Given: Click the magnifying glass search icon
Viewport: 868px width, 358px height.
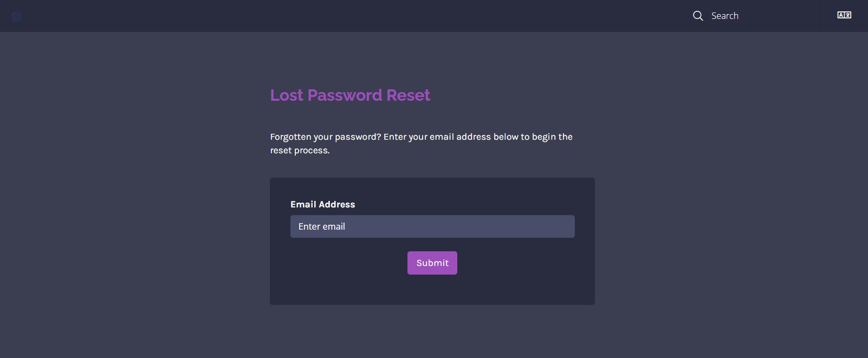Looking at the screenshot, I should (698, 16).
